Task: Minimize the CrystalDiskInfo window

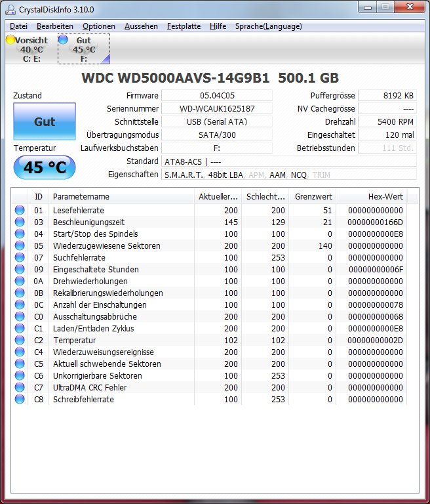Action: point(368,7)
